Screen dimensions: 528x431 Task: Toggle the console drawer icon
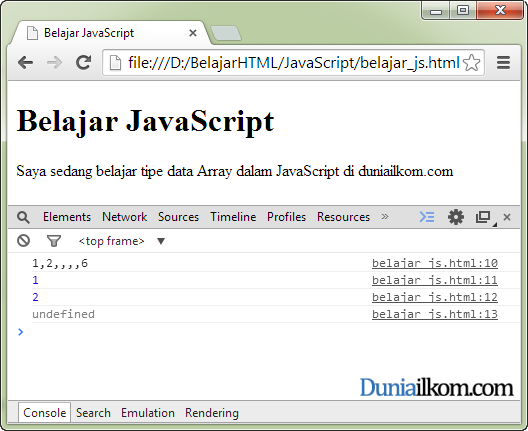[427, 217]
